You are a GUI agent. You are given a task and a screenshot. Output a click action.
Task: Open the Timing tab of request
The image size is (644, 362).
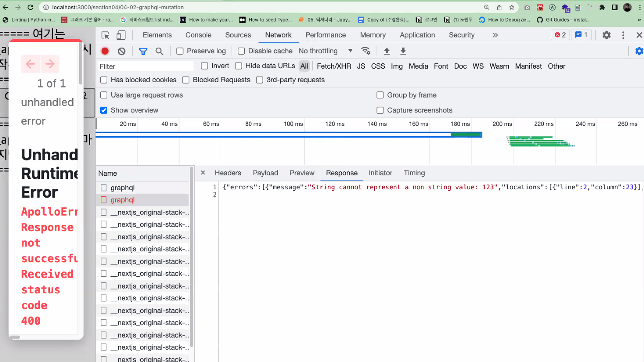pyautogui.click(x=414, y=173)
